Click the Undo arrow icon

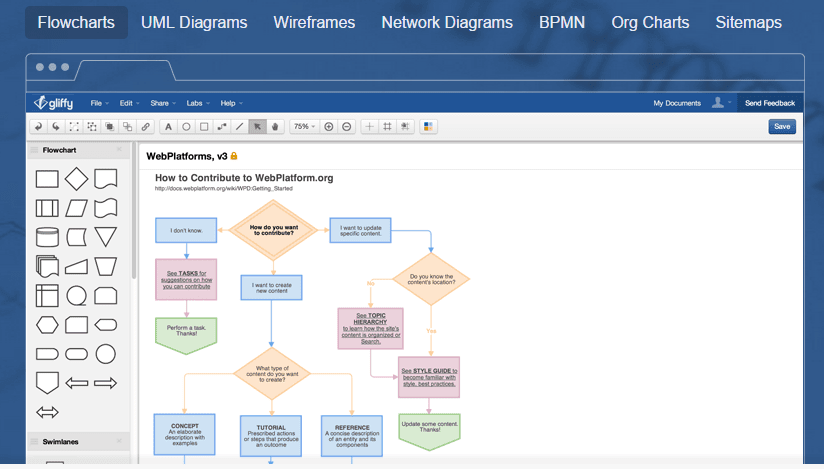point(38,127)
